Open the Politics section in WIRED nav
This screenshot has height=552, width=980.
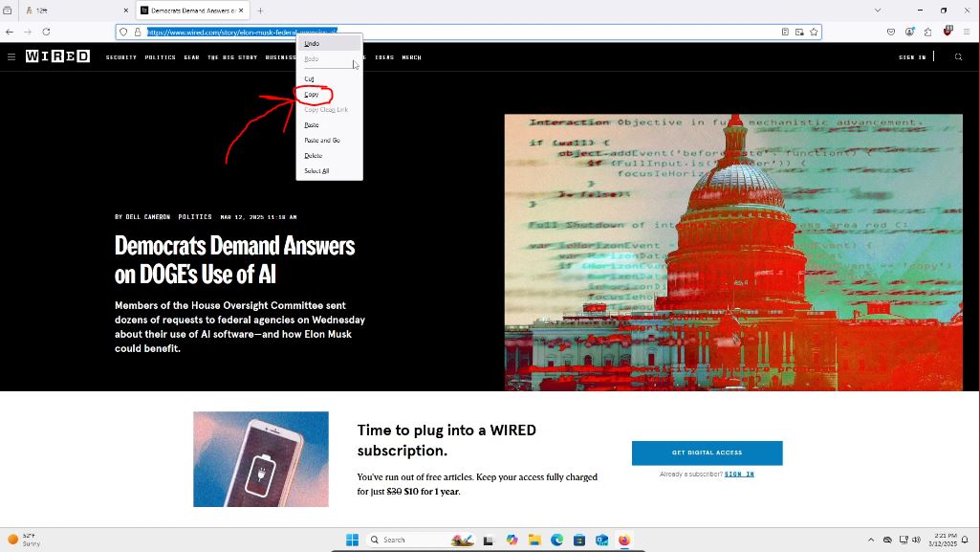click(x=160, y=57)
